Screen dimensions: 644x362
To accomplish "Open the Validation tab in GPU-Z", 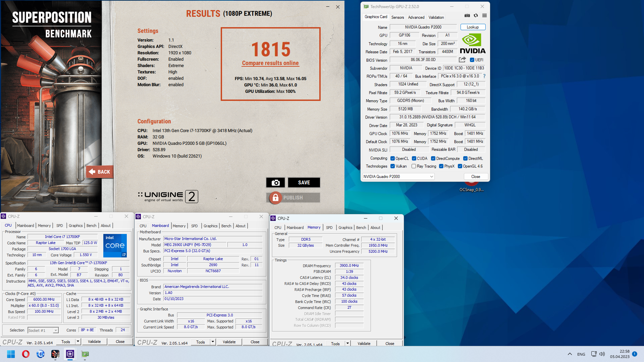I will [436, 17].
